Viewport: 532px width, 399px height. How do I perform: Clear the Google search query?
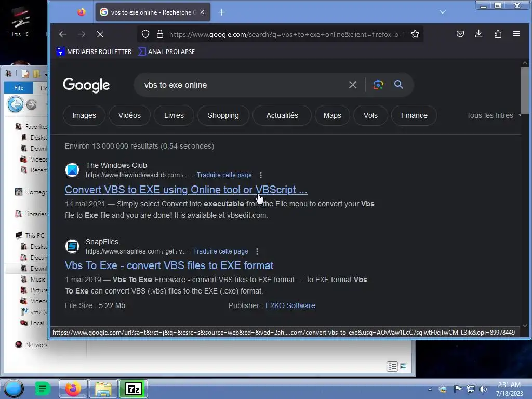coord(353,85)
